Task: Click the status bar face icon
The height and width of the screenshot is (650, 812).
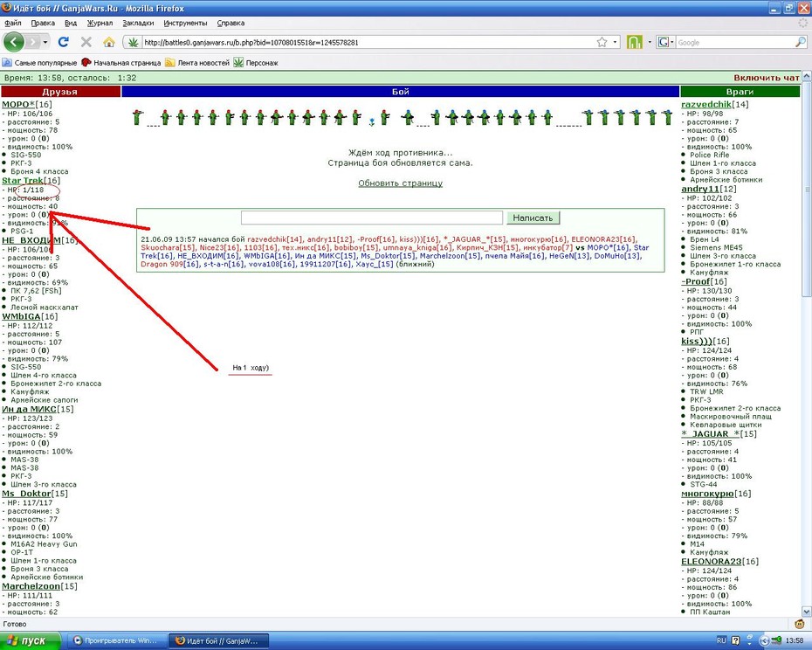Action: click(x=800, y=624)
